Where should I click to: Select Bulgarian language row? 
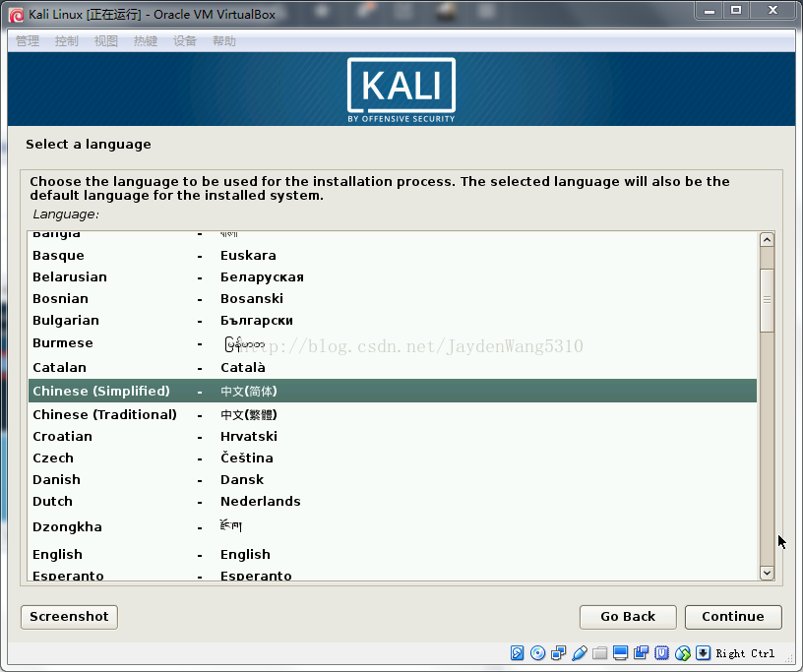[393, 320]
